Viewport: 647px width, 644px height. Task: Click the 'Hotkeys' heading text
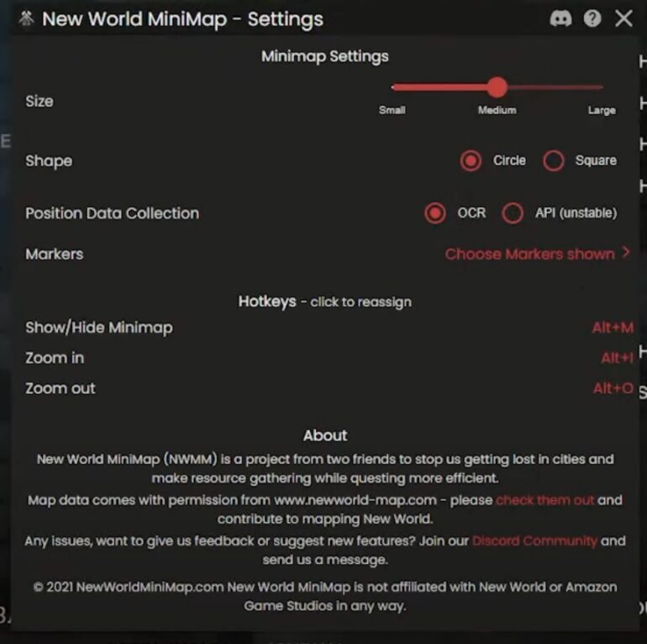tap(267, 301)
